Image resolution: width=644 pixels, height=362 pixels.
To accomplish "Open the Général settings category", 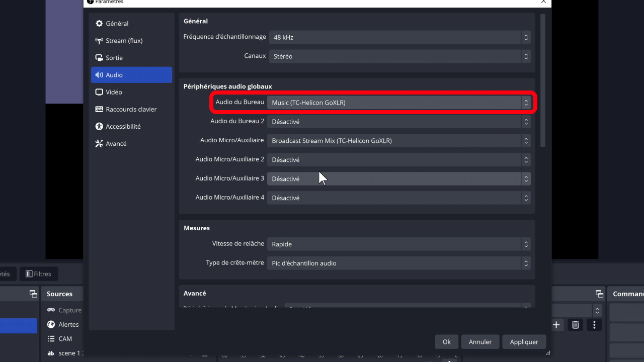I will coord(117,24).
